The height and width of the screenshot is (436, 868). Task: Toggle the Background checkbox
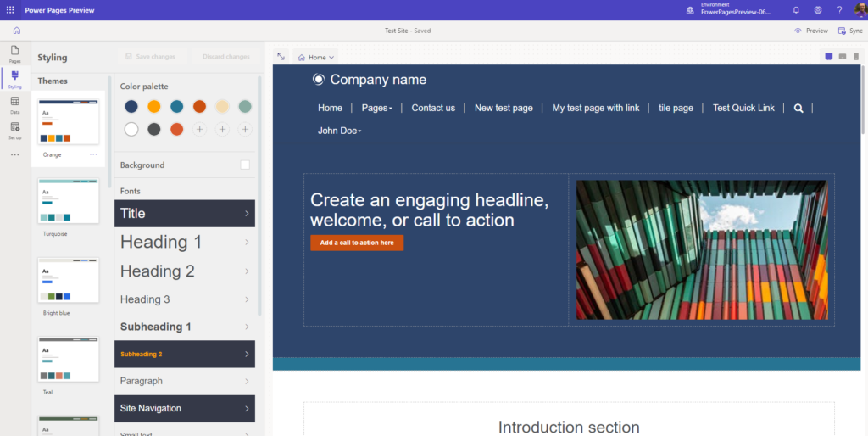coord(245,165)
